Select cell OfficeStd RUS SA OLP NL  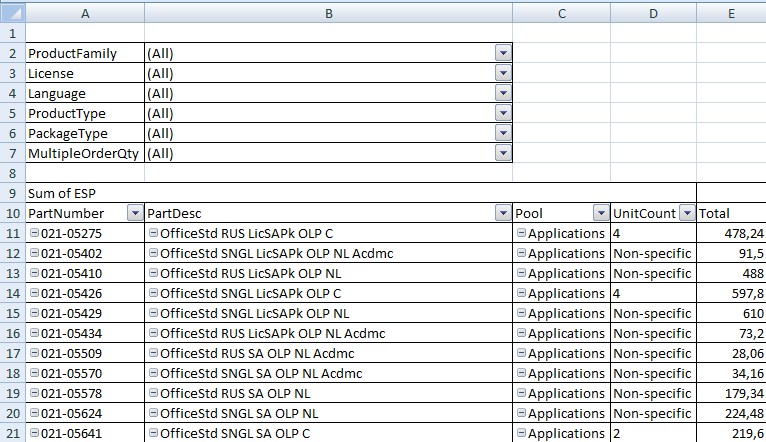pos(328,393)
